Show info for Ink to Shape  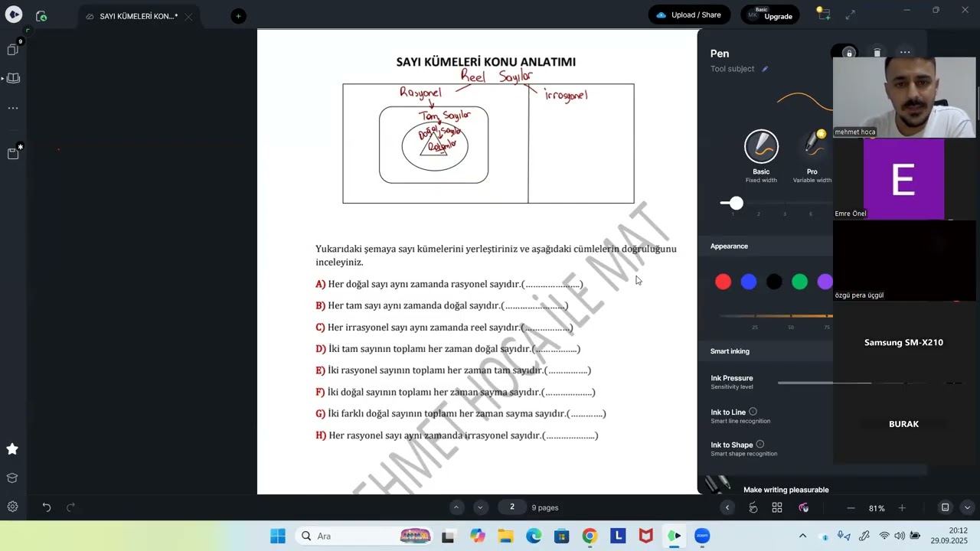(x=759, y=445)
